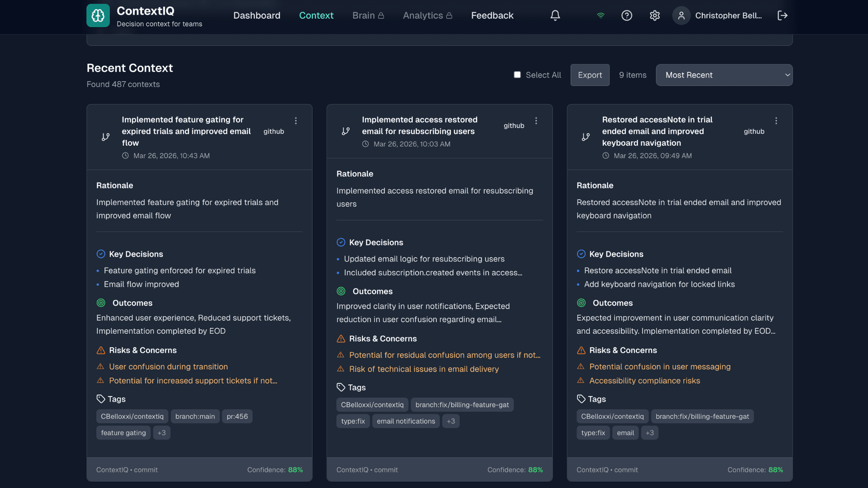Click the git branch icon on feature gating card

(x=105, y=137)
